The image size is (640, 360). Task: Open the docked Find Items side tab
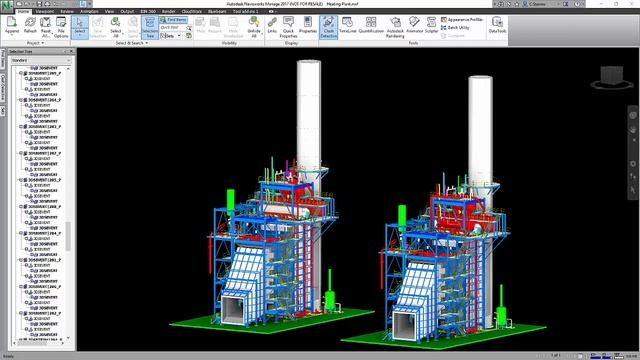[3, 58]
